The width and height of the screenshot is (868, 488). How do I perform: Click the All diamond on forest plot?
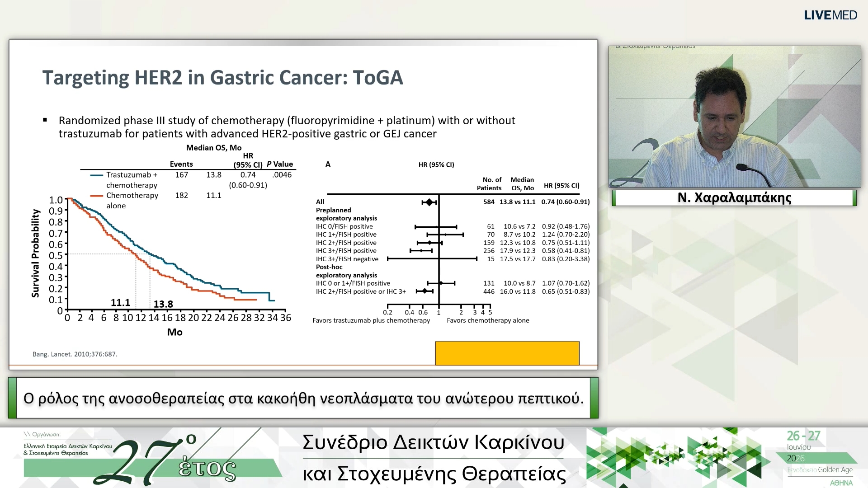coord(429,202)
